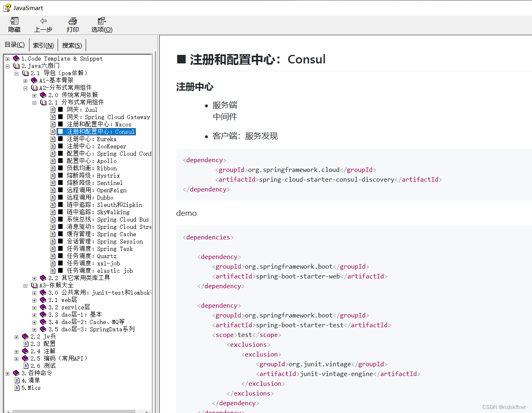Collapse the 2.1 导包 (pom依赖) node
The image size is (532, 413).
coord(16,74)
